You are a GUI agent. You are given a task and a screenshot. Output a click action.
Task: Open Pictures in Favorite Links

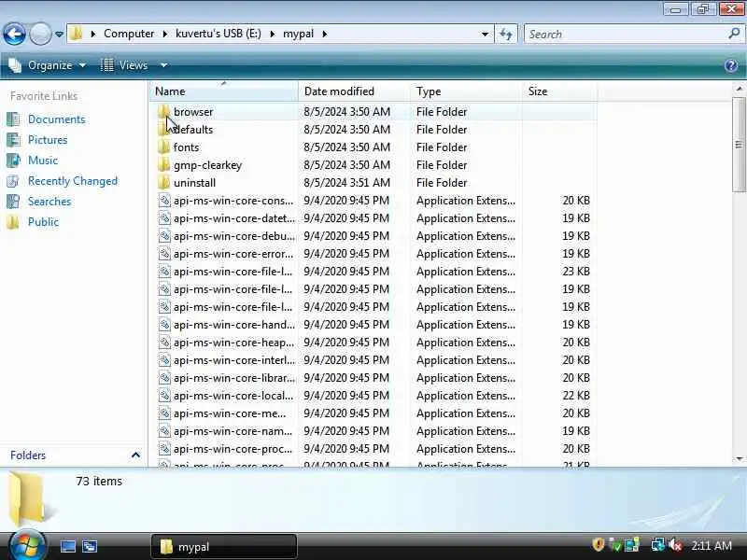tap(48, 139)
